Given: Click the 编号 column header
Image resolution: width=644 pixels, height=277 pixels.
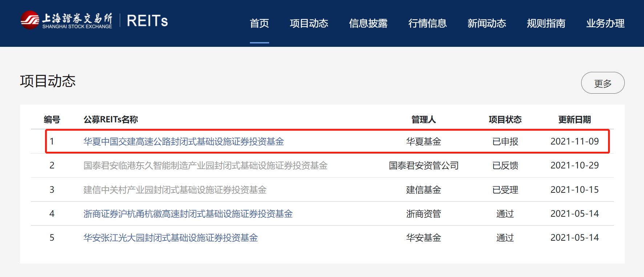Looking at the screenshot, I should (x=52, y=119).
